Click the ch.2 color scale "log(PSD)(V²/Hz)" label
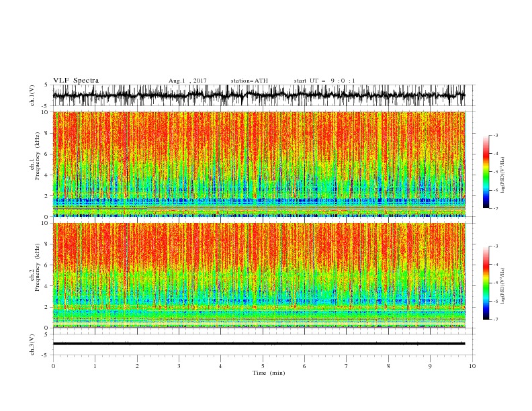532x411 pixels. (x=503, y=286)
